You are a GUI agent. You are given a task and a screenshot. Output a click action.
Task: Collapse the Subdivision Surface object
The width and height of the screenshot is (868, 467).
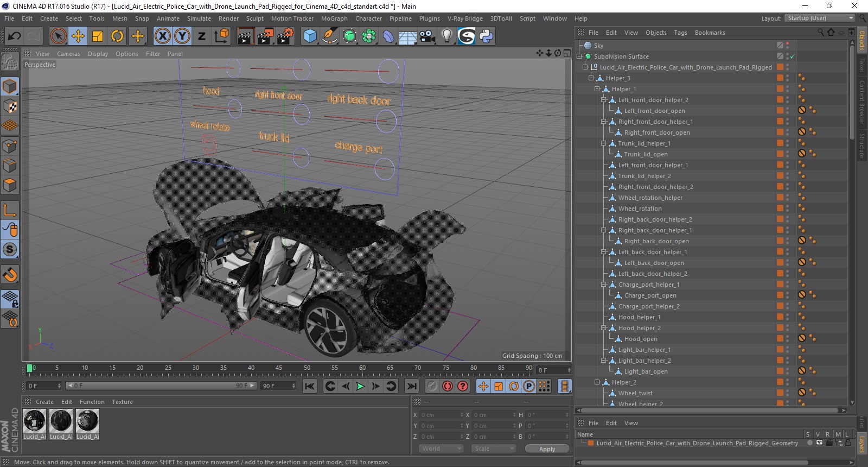(x=579, y=56)
